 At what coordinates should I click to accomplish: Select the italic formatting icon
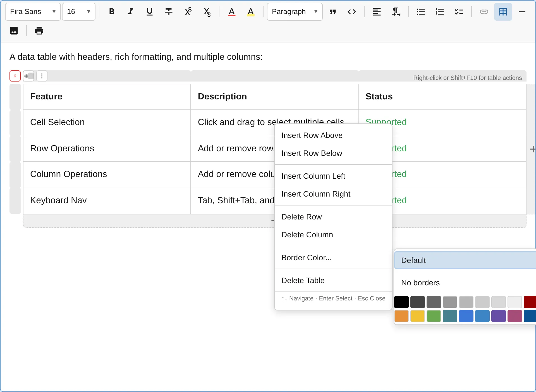(x=130, y=11)
